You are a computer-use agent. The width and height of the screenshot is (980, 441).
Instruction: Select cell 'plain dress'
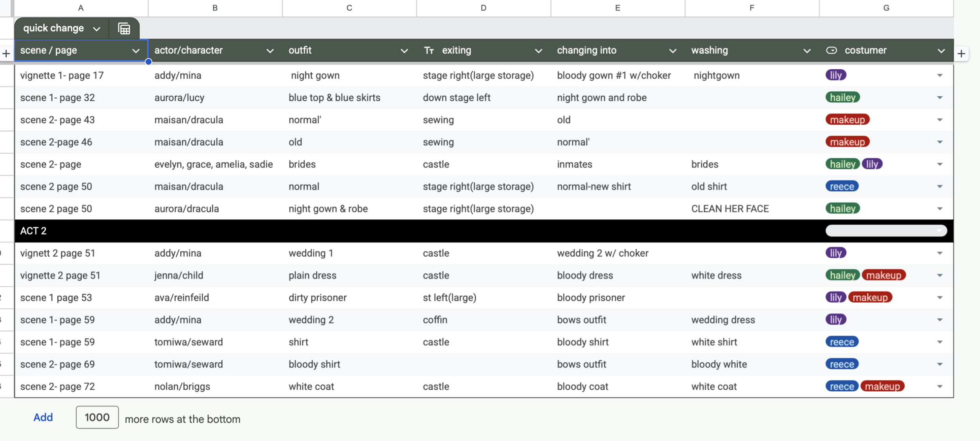coord(349,276)
